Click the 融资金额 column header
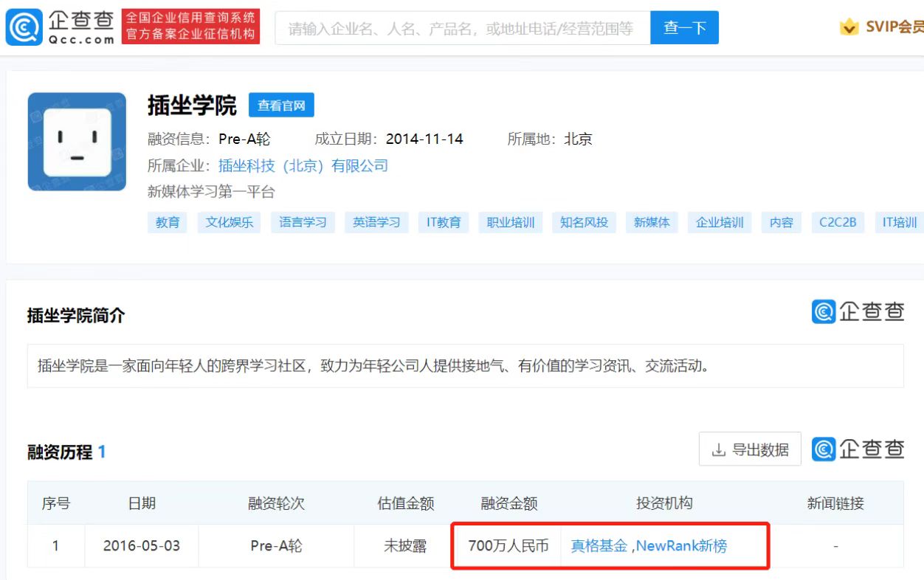This screenshot has height=580, width=924. (x=509, y=503)
